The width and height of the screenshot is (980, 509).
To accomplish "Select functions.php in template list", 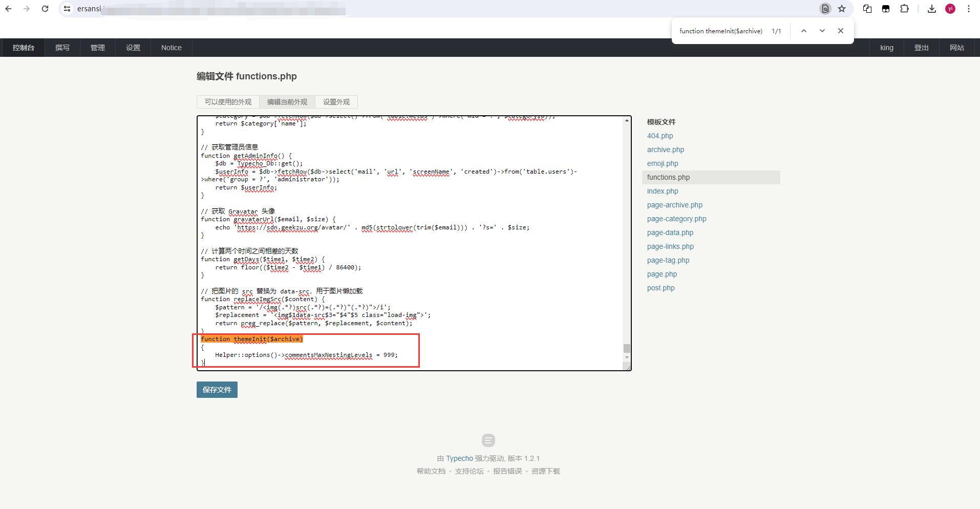I will pos(711,177).
